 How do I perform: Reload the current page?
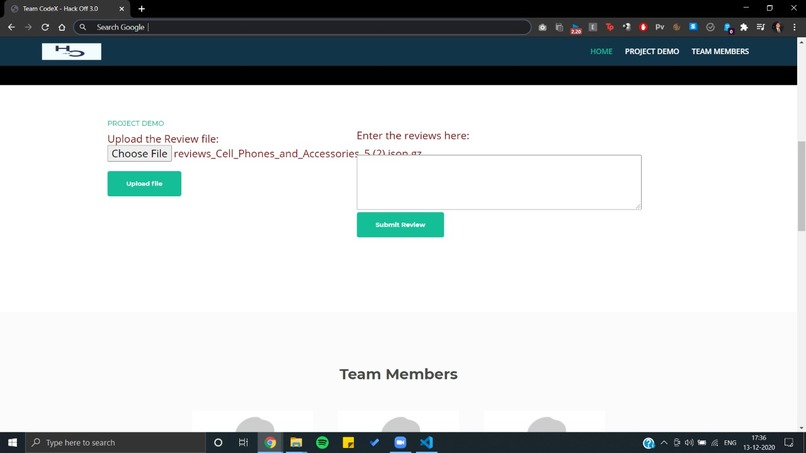click(x=45, y=27)
